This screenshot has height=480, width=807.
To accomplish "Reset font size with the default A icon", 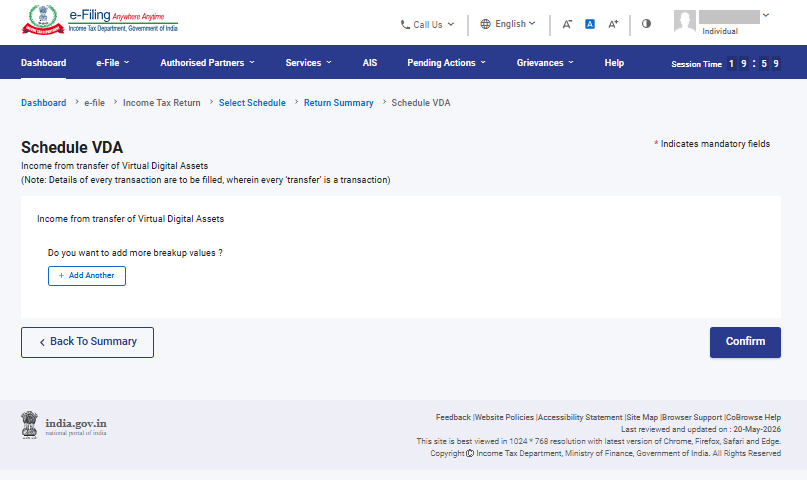I will 590,24.
